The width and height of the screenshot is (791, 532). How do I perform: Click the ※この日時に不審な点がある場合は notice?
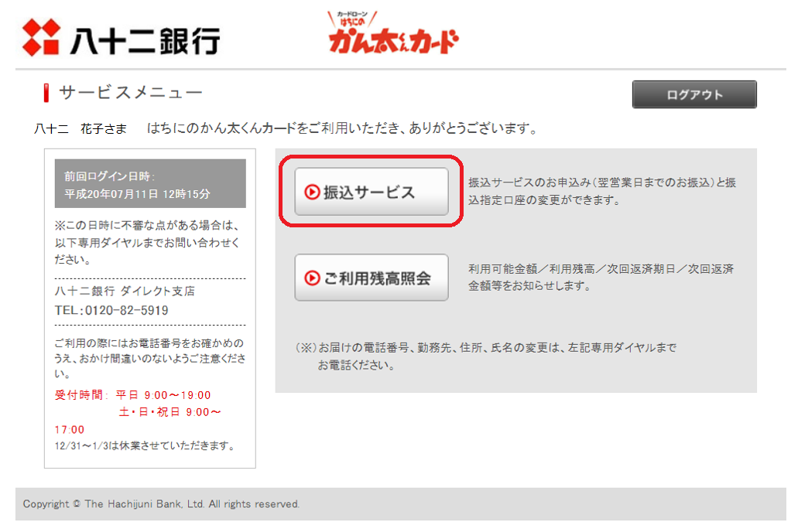tap(147, 242)
